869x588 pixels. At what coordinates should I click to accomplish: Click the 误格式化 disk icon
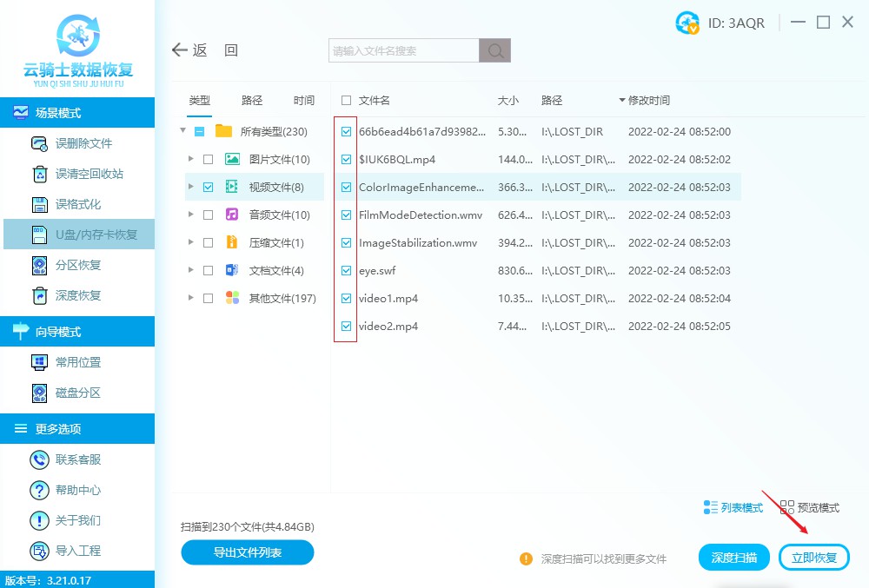[40, 205]
